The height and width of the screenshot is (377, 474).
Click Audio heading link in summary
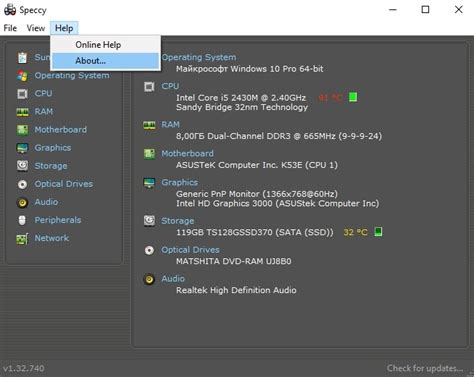pos(173,279)
